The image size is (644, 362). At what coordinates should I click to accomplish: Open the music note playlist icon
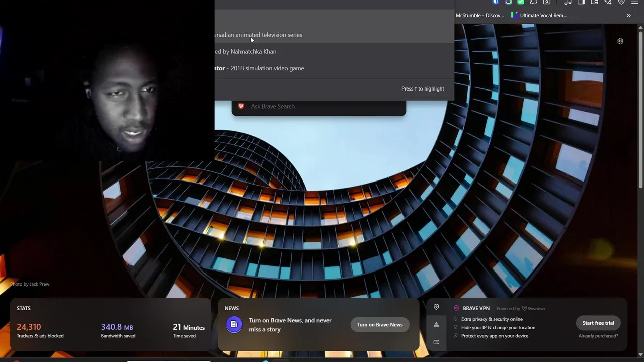(568, 2)
